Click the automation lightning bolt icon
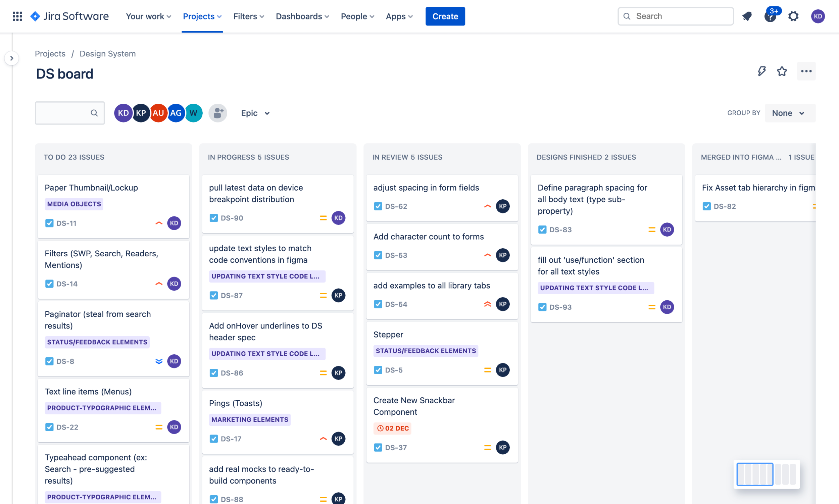This screenshot has height=504, width=839. 762,71
